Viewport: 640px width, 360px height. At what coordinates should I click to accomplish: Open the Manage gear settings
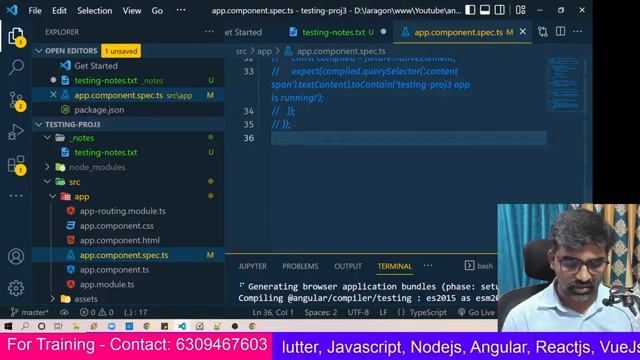point(16,288)
